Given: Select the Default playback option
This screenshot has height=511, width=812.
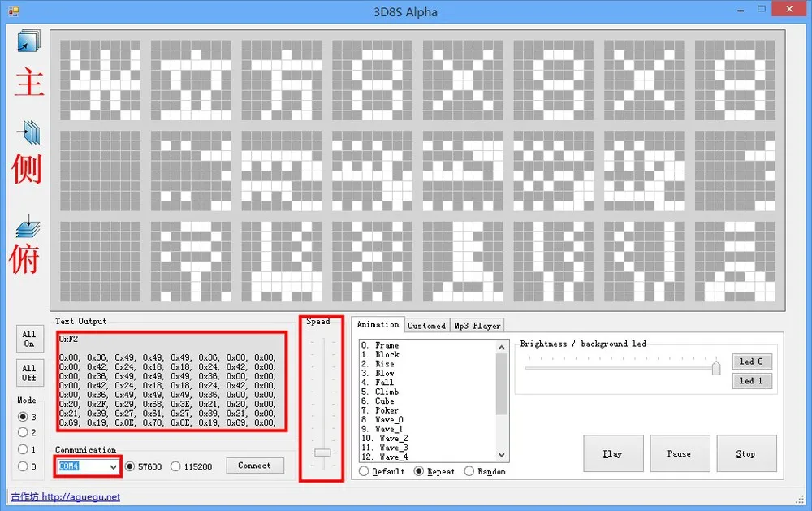Looking at the screenshot, I should [364, 471].
